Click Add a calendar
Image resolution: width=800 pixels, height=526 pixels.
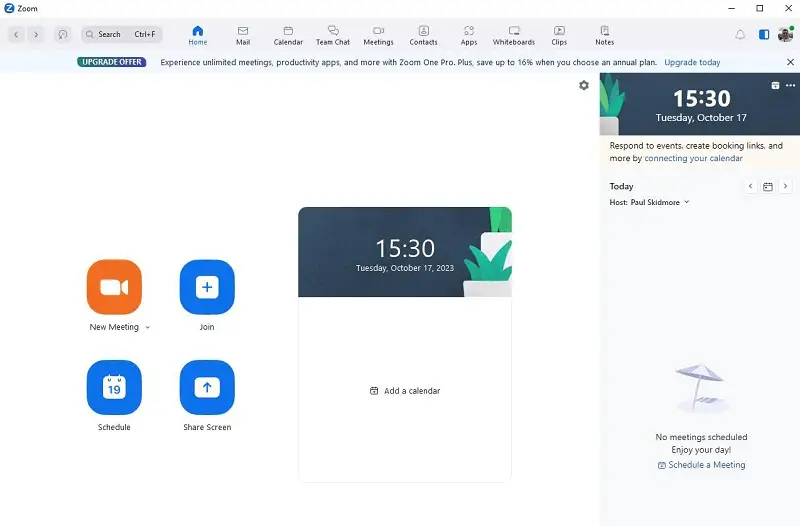(405, 391)
